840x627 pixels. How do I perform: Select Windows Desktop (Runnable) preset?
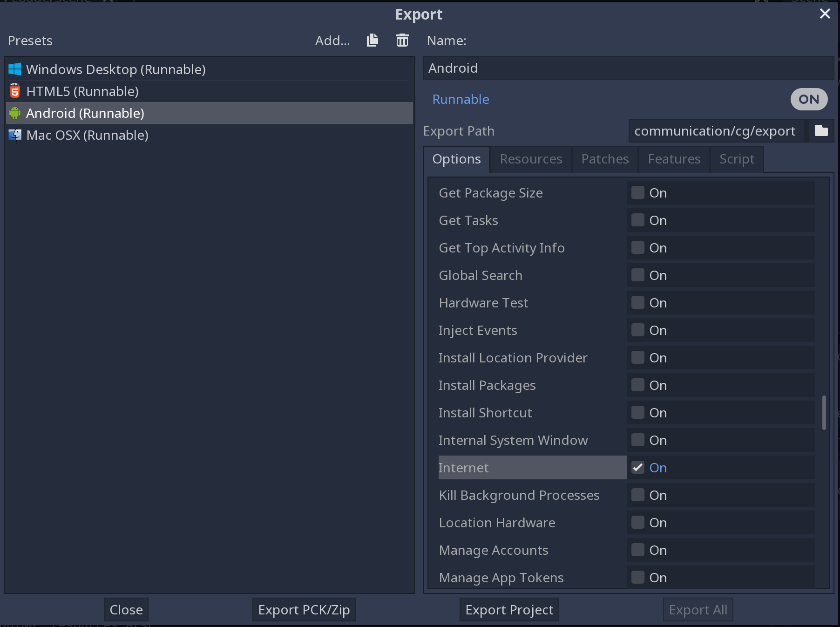pos(209,69)
